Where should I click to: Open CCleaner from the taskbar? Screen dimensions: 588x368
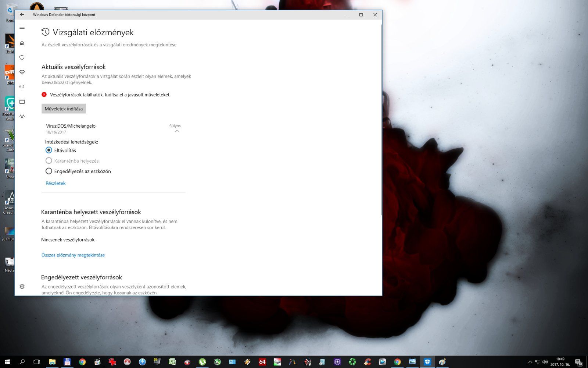pyautogui.click(x=367, y=362)
